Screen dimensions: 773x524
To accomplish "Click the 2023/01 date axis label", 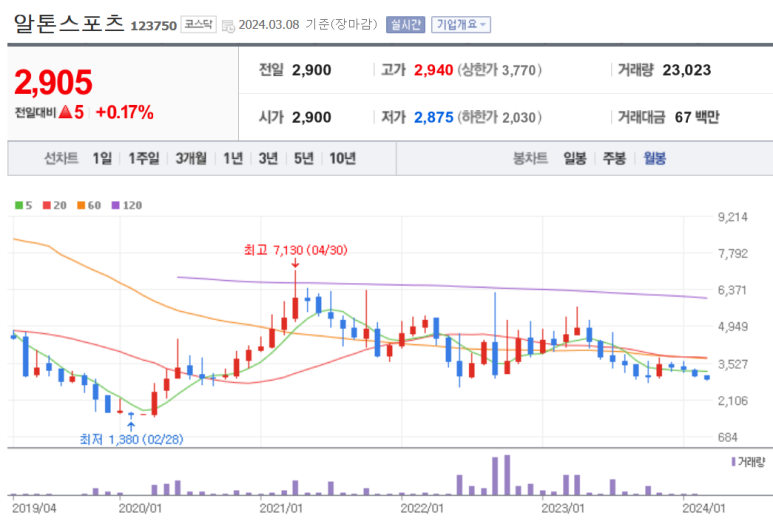I will tap(563, 508).
